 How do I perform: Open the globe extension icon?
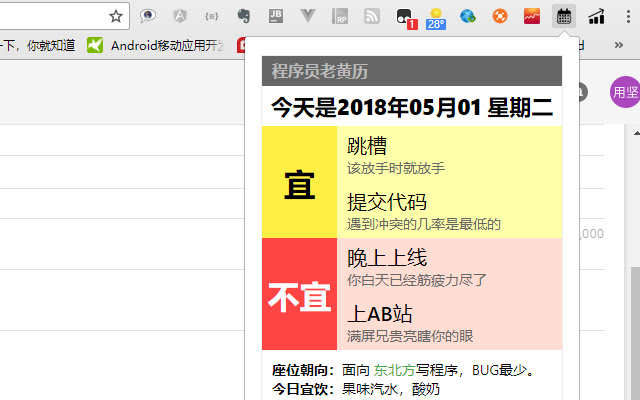(x=468, y=16)
